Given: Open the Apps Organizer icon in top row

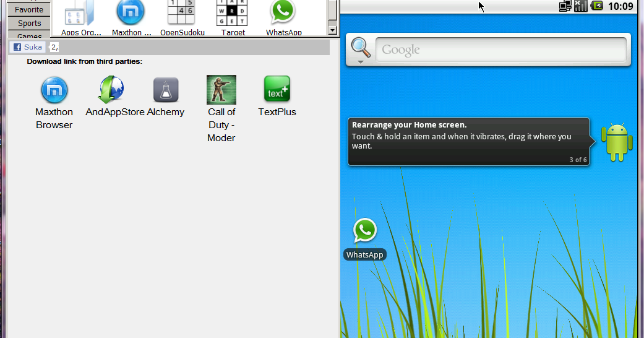Looking at the screenshot, I should pos(79,13).
